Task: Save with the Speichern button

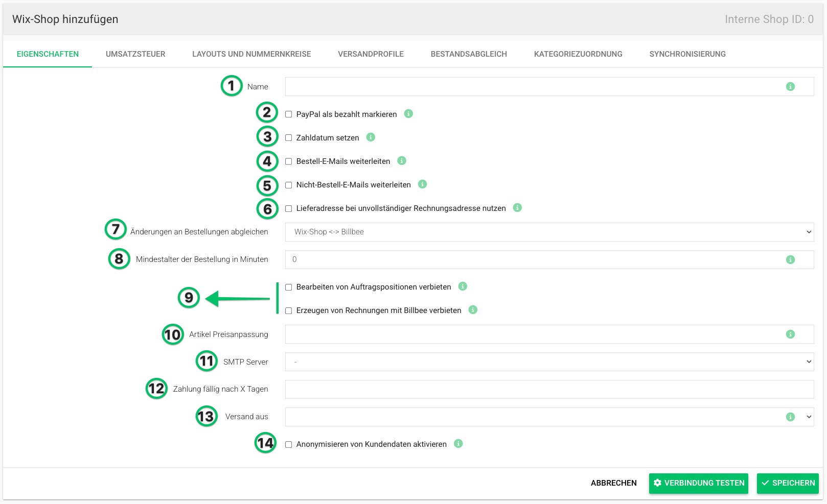Action: point(788,483)
